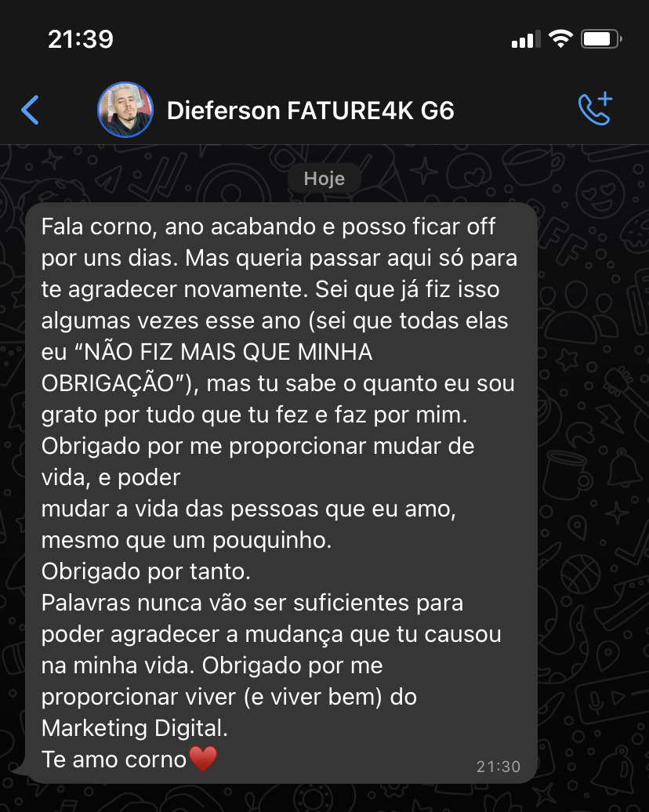This screenshot has height=812, width=649.
Task: Tap the battery indicator icon
Action: click(x=601, y=39)
